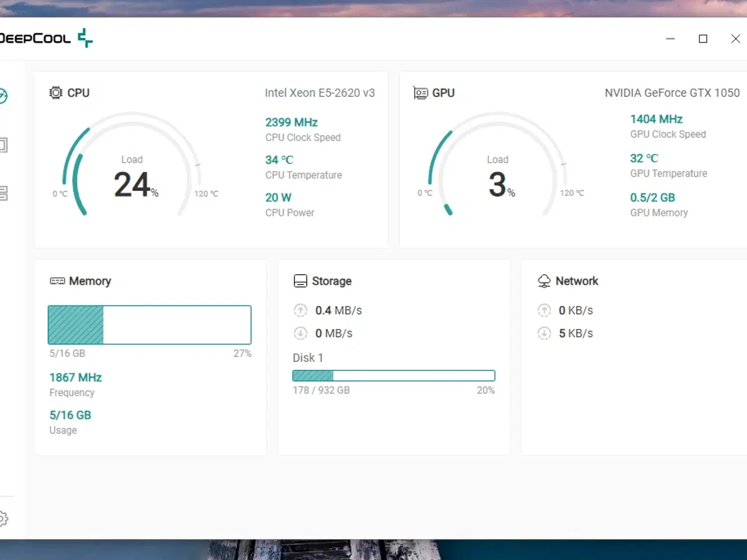Click the NVIDIA GeForce GTX 1050 label
747x560 pixels.
pos(672,93)
